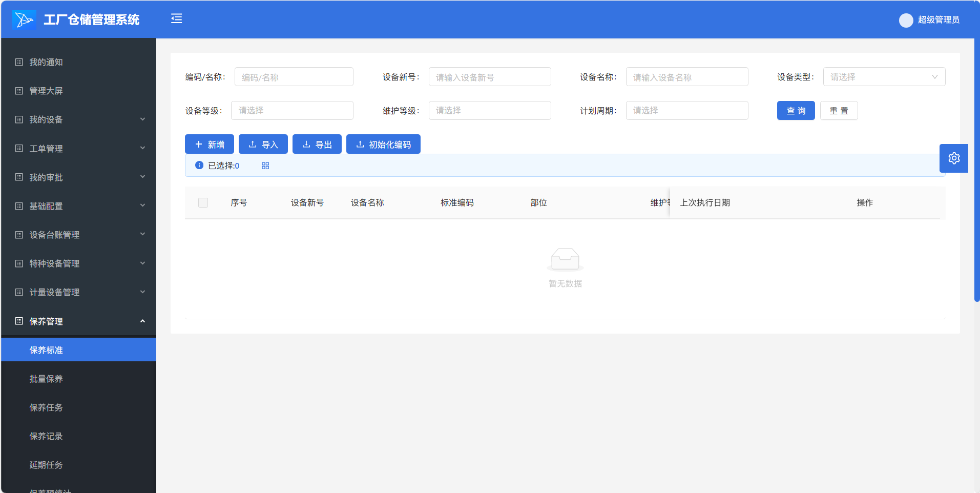Expand the 基础配置 submenu chevron
This screenshot has height=493, width=980.
coord(142,205)
